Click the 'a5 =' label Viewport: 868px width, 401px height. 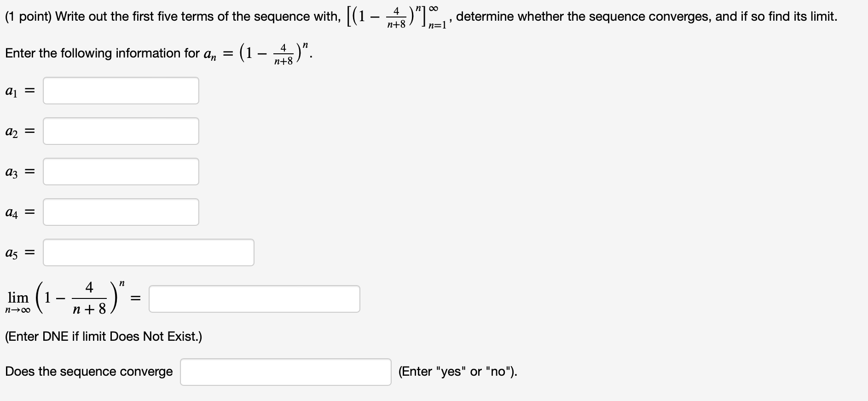coord(20,253)
